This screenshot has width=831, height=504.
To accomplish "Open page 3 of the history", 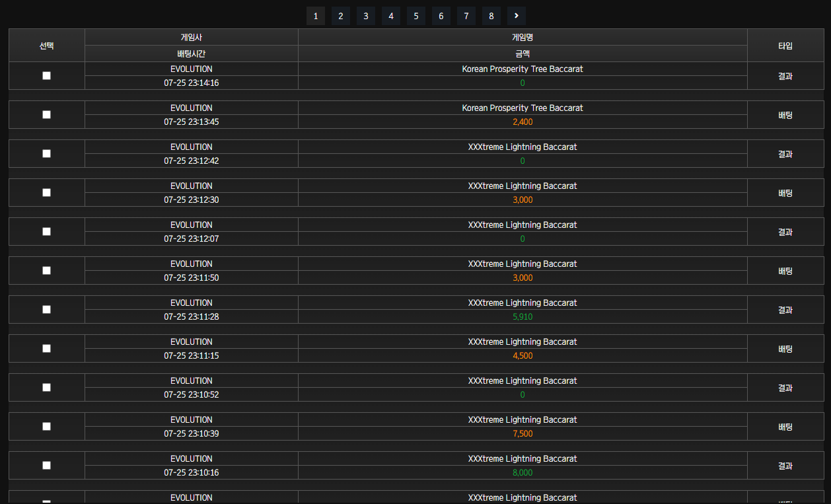I will [366, 16].
